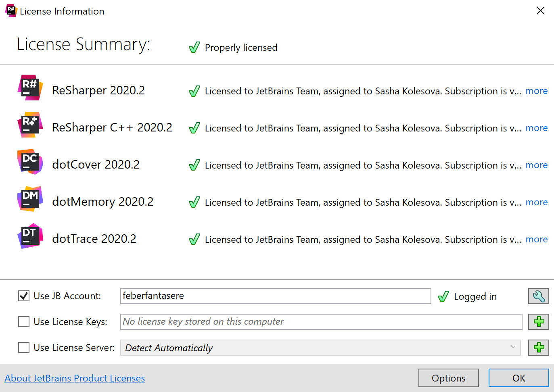Click the Logged in checkmark icon
The width and height of the screenshot is (554, 392).
443,296
